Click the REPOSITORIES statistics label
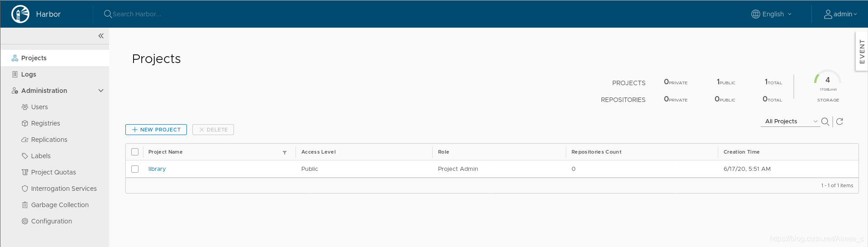Screen dimensions: 868x247 pyautogui.click(x=623, y=100)
